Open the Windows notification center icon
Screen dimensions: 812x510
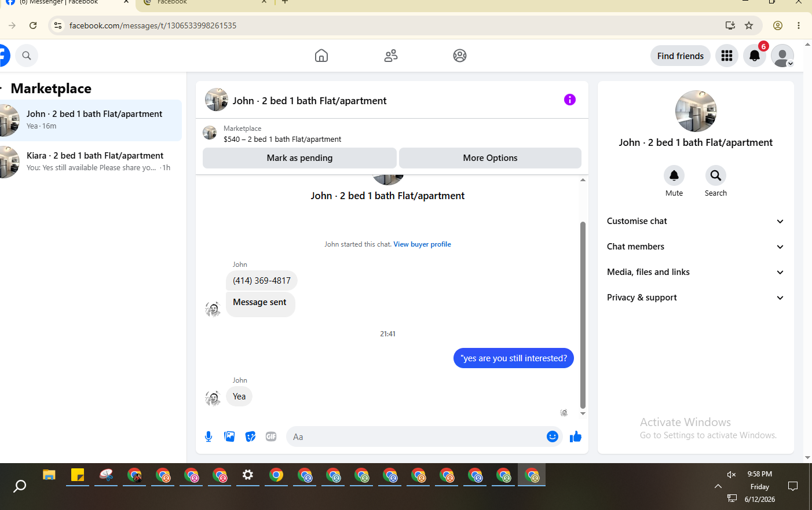[793, 486]
